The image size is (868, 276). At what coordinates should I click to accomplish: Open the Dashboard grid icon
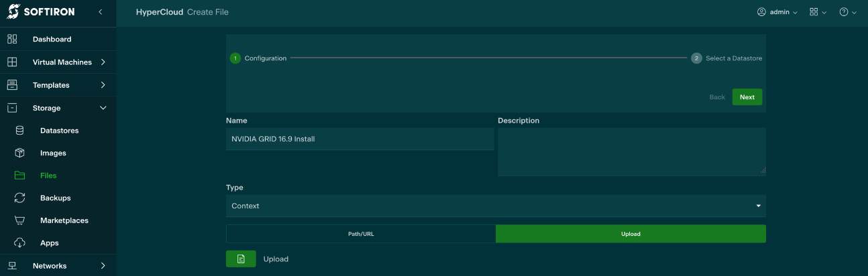[12, 39]
